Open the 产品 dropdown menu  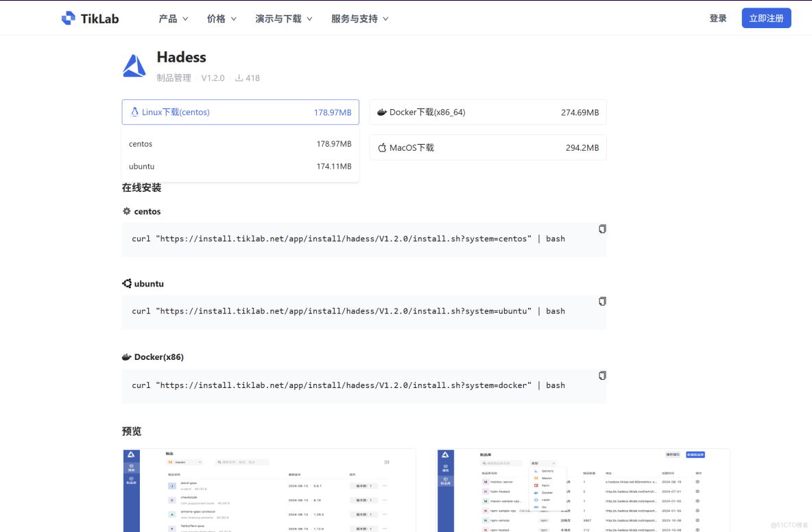tap(173, 19)
